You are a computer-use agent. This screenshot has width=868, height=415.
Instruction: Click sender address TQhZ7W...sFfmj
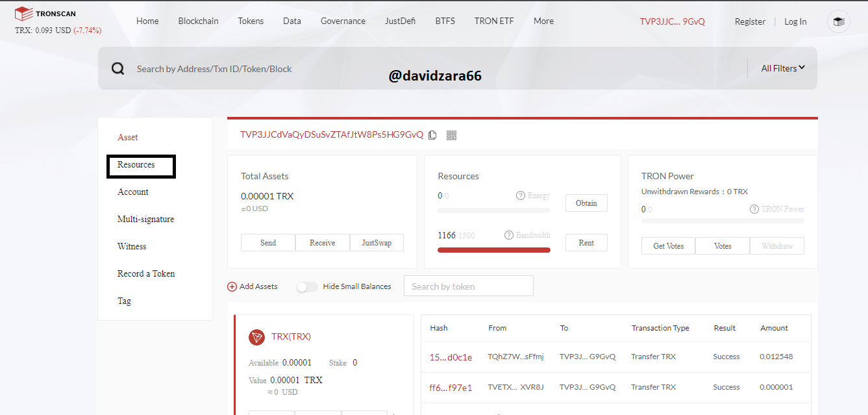coord(515,357)
